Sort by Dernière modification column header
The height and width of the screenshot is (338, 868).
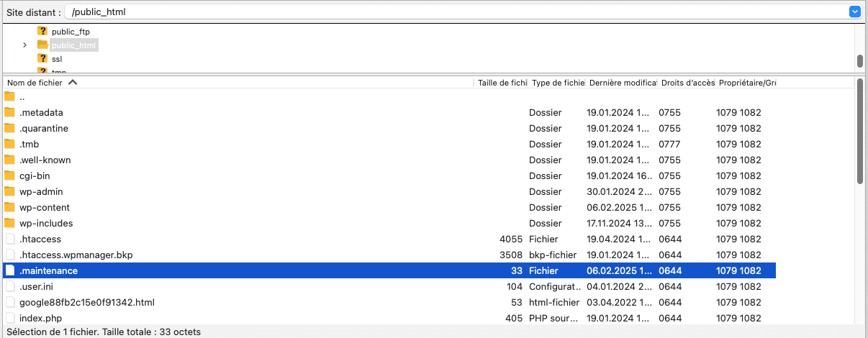click(x=623, y=83)
